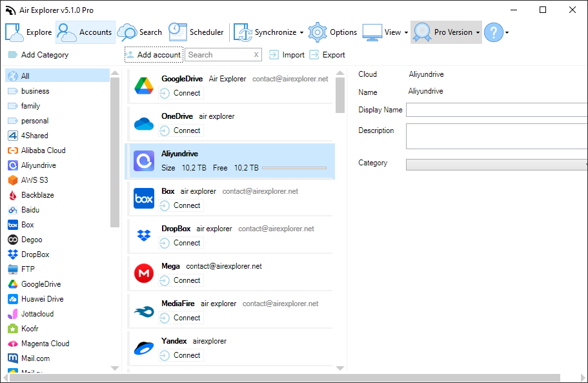The height and width of the screenshot is (383, 588).
Task: Switch to the Accounts section
Action: [x=85, y=32]
